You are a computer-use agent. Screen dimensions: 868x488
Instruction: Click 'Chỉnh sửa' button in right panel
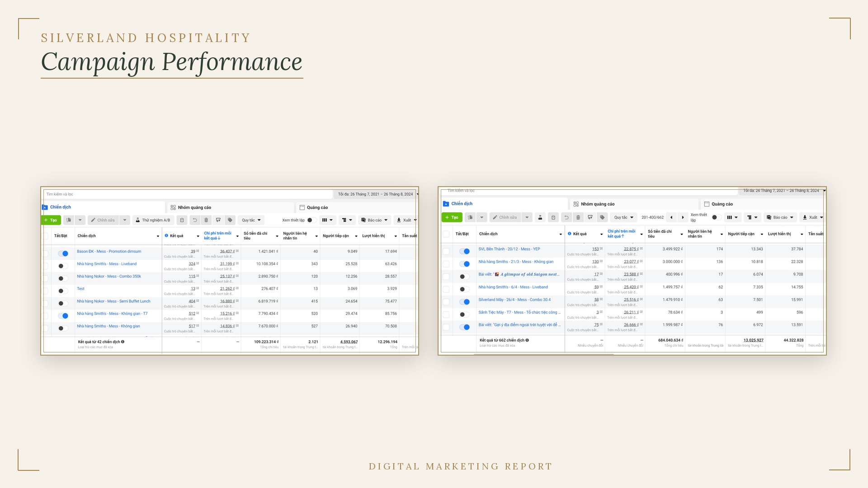(x=505, y=217)
